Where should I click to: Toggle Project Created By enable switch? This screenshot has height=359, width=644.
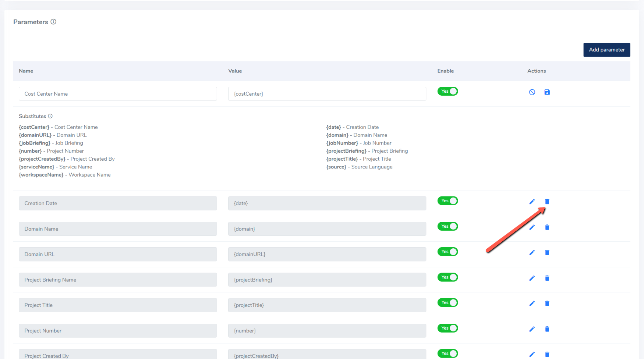point(447,353)
